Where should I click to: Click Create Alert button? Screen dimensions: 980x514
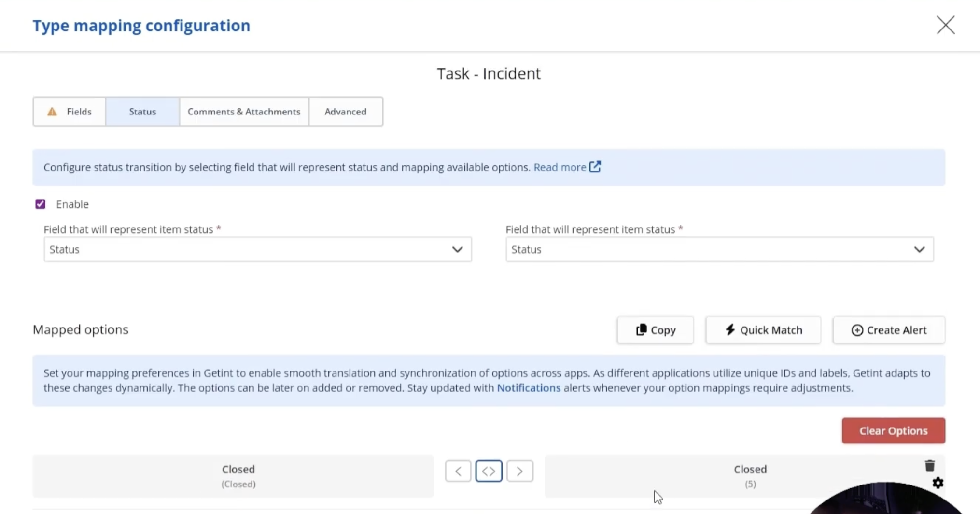(889, 330)
